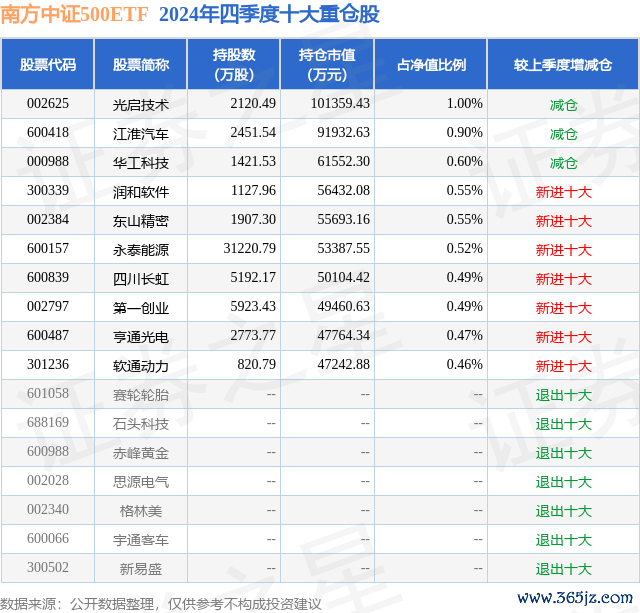
Task: Select stock name 思源电气
Action: (141, 482)
